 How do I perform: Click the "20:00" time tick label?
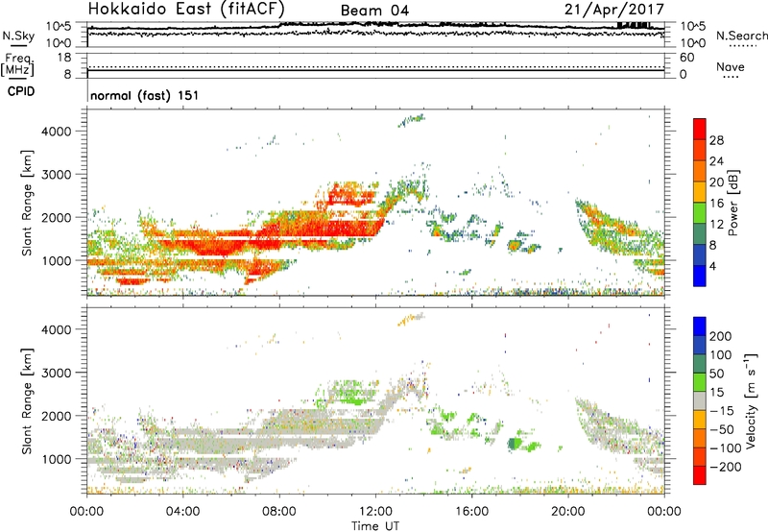(x=568, y=512)
